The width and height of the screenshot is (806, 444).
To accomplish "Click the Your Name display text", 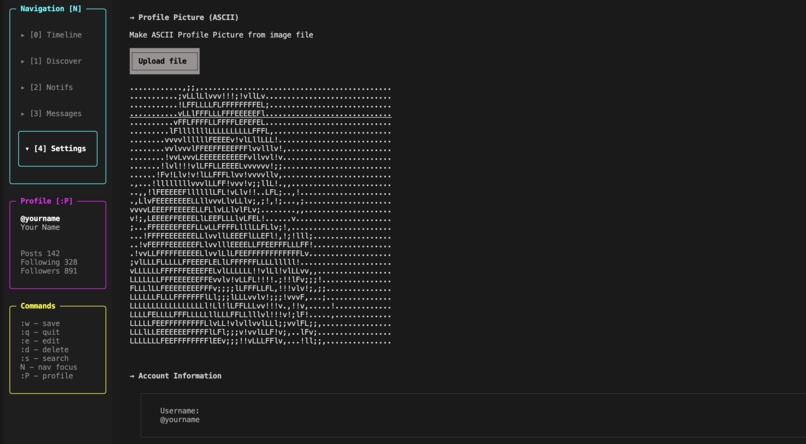I will pos(40,227).
